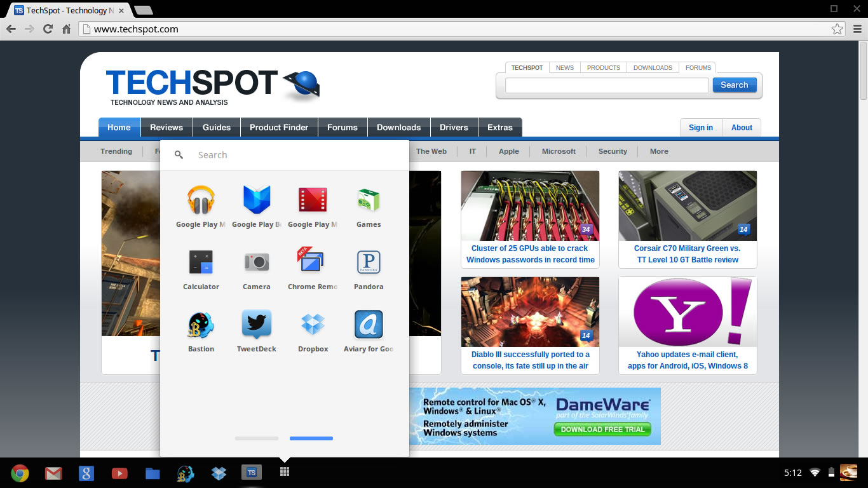This screenshot has width=868, height=488.
Task: Read Cluster of 25 GPUs article link
Action: [x=531, y=254]
